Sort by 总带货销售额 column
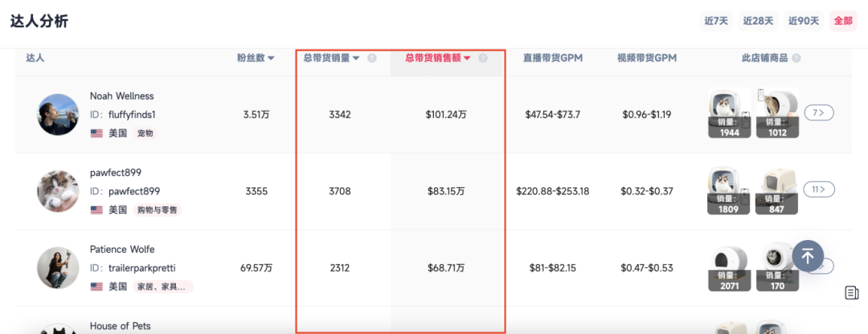 click(x=437, y=59)
